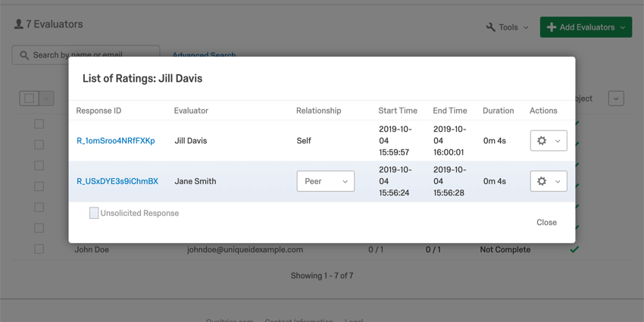The width and height of the screenshot is (644, 322).
Task: Open the Peer relationship dropdown
Action: (325, 182)
